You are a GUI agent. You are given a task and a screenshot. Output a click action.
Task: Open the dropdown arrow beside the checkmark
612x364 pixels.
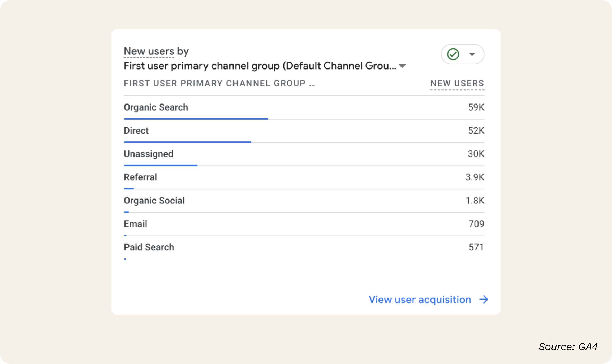tap(472, 54)
